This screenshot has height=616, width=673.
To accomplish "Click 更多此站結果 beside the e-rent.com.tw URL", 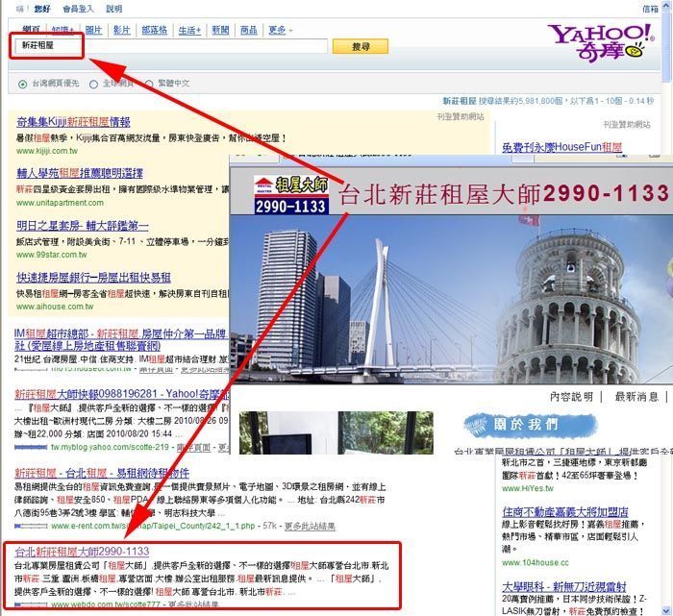I will [x=310, y=526].
